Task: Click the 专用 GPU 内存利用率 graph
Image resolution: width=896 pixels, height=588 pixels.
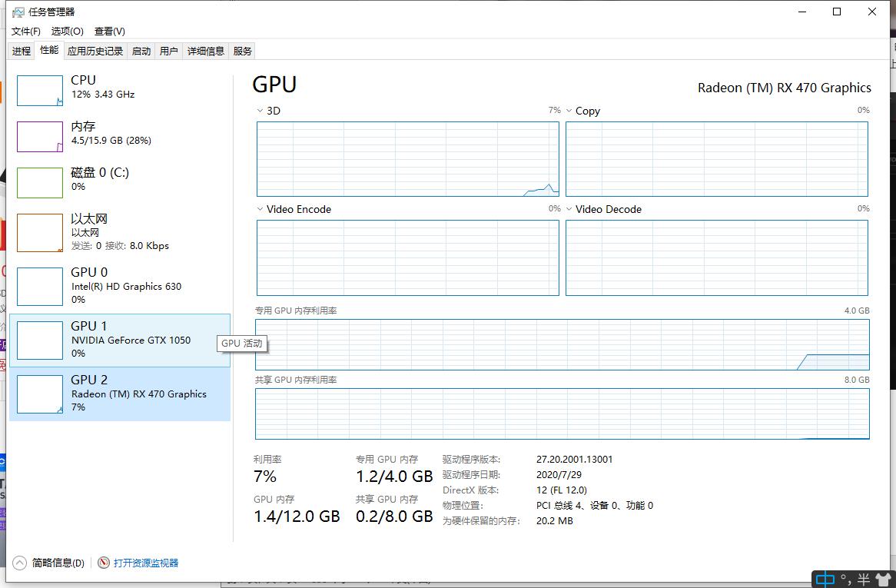Action: (x=562, y=344)
